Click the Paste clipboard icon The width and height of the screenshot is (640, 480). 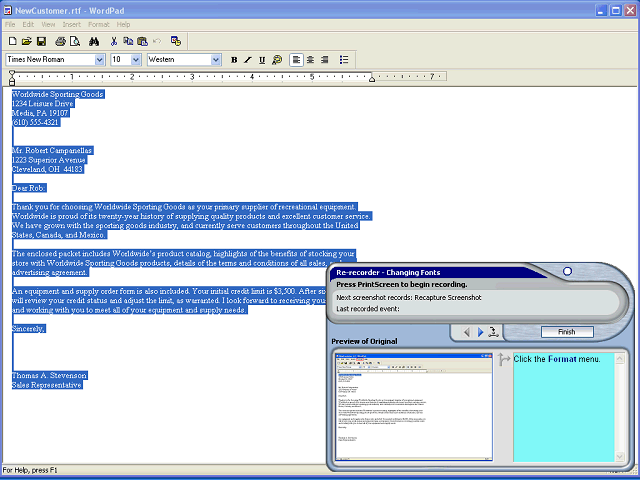coord(142,41)
